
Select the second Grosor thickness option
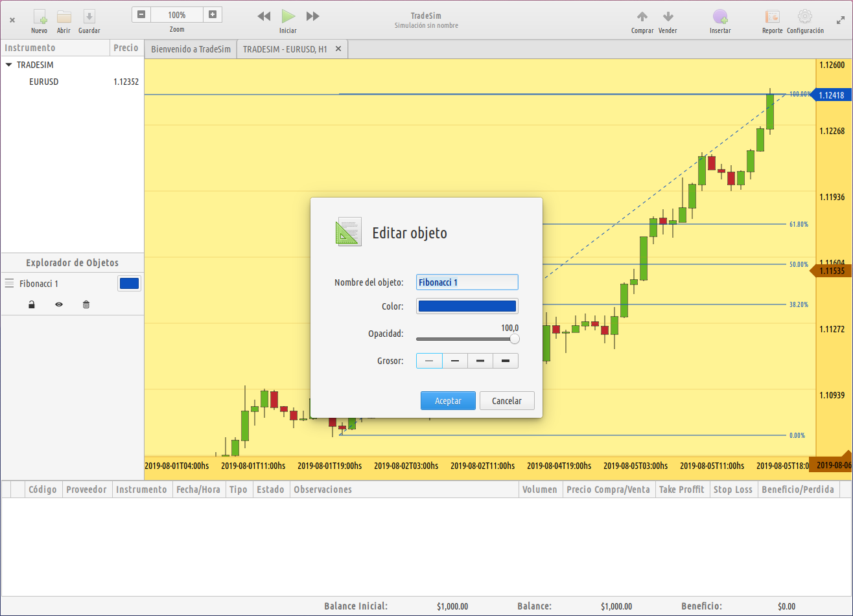(455, 361)
